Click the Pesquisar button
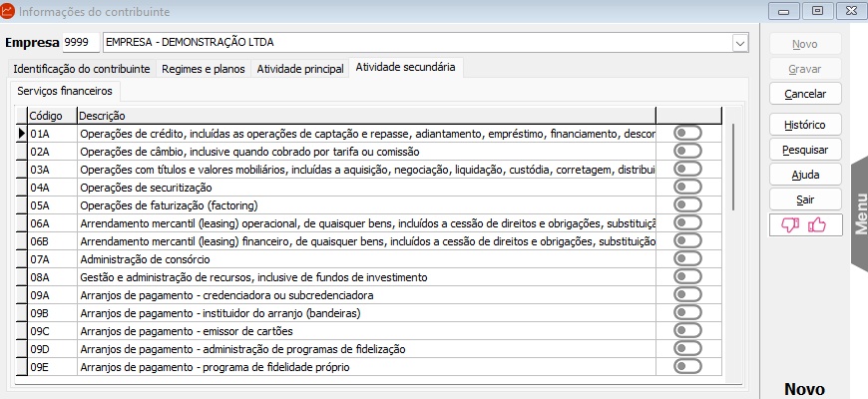The height and width of the screenshot is (399, 868). tap(805, 150)
